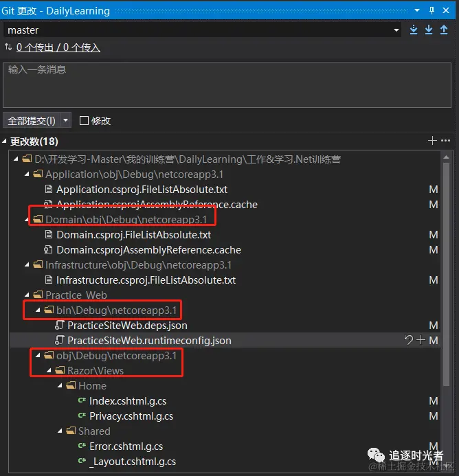Select Domain.csproj.FileListAbsolute.txt

pos(134,235)
